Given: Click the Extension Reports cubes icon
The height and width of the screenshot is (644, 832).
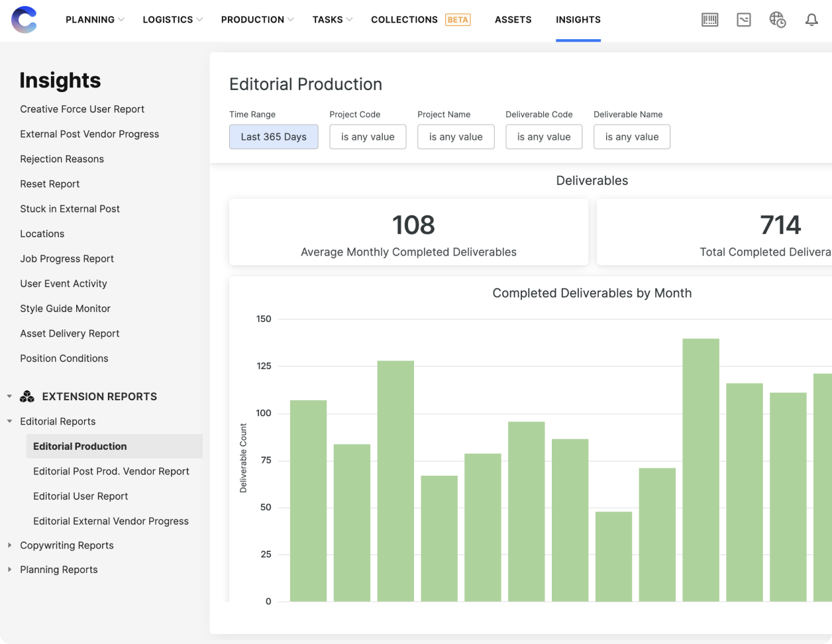Looking at the screenshot, I should (x=27, y=397).
